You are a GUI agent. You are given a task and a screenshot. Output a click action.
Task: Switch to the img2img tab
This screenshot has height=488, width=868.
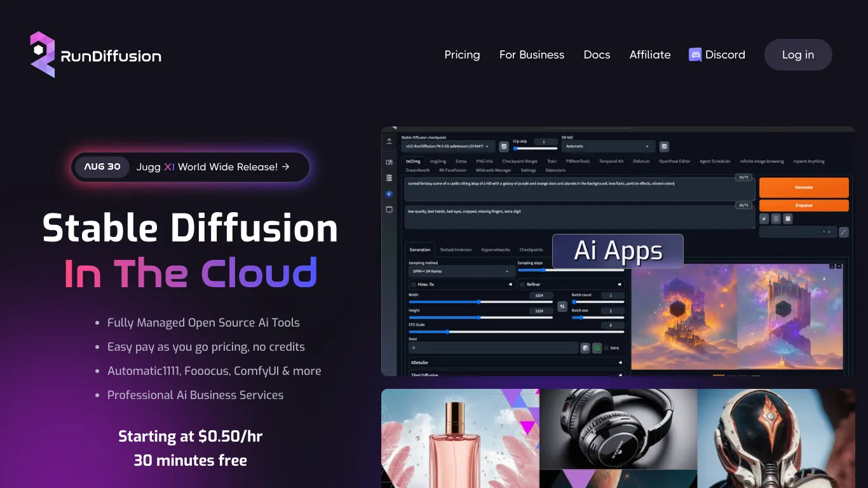point(438,161)
